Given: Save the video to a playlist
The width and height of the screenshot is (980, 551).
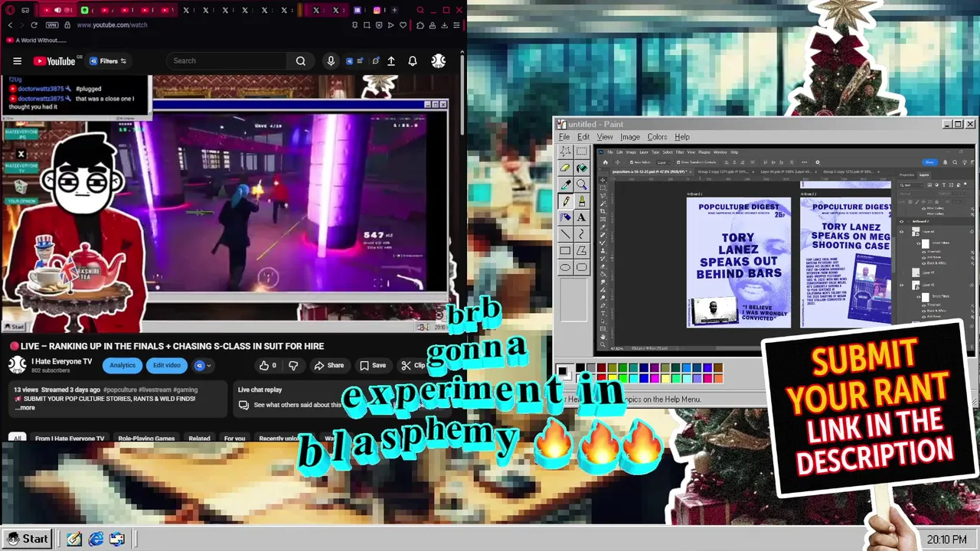Looking at the screenshot, I should pyautogui.click(x=373, y=366).
